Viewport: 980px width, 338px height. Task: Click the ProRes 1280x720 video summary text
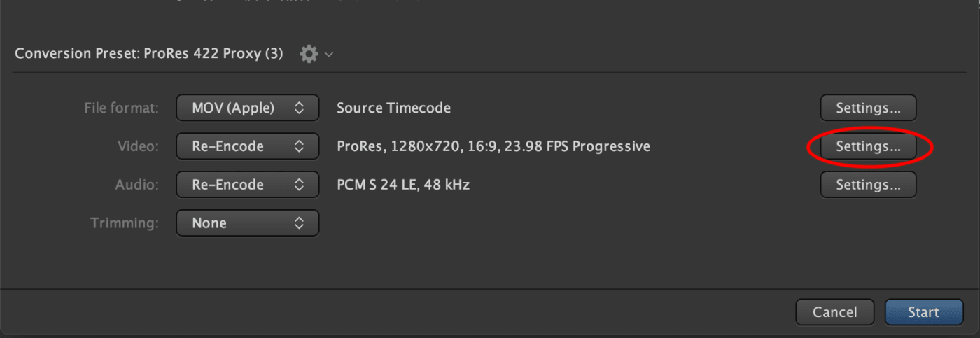pos(493,146)
